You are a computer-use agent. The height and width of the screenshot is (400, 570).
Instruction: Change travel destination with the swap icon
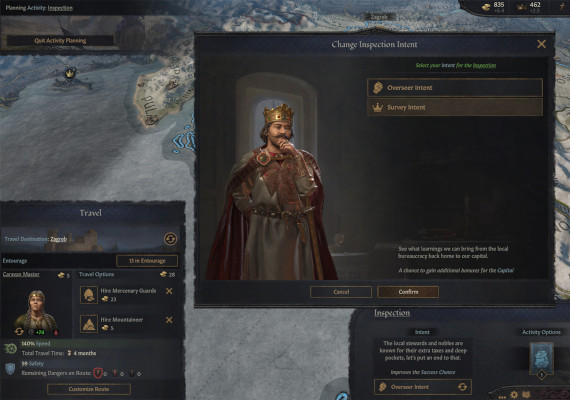click(170, 239)
